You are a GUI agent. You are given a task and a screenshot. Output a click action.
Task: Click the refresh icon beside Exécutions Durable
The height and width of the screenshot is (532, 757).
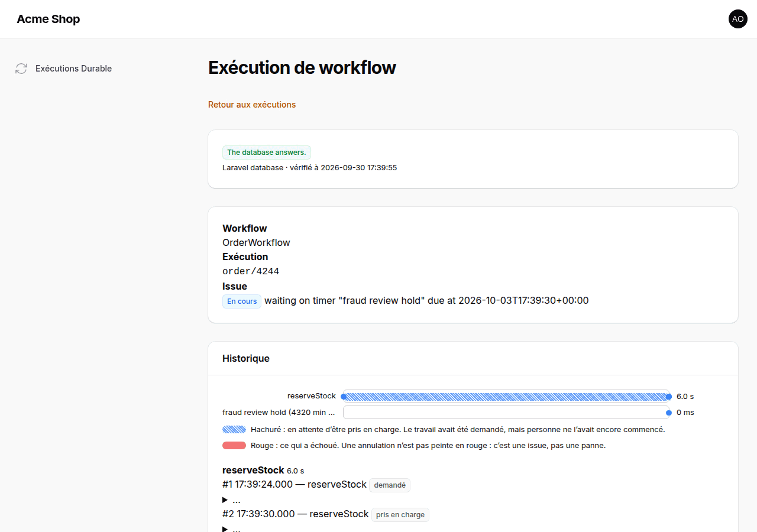click(x=21, y=69)
